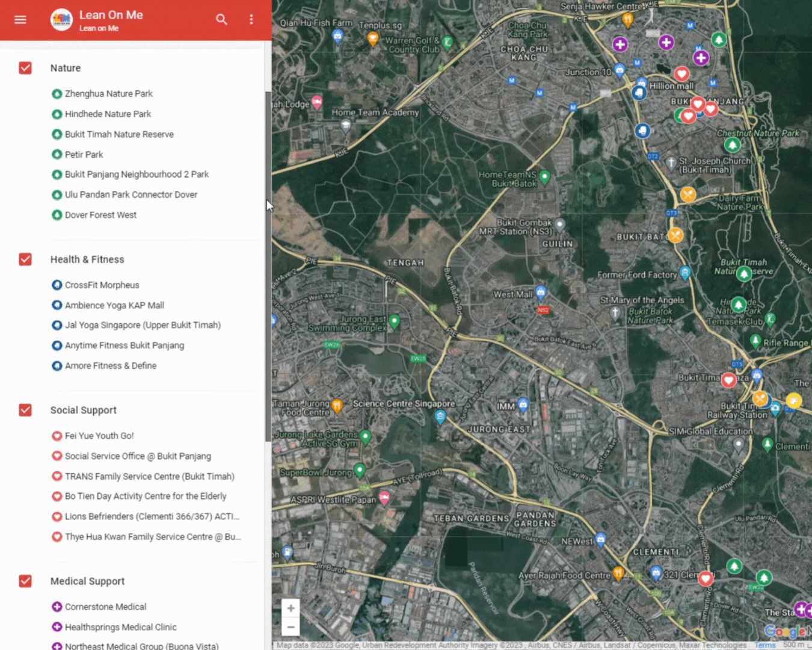This screenshot has height=650, width=812.
Task: Select Jal Yoga Singapore (Upper Bukit Timah)
Action: [143, 325]
